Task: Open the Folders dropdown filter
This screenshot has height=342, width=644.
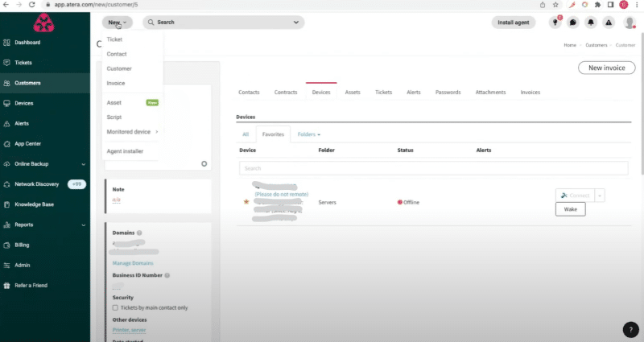Action: coord(309,134)
